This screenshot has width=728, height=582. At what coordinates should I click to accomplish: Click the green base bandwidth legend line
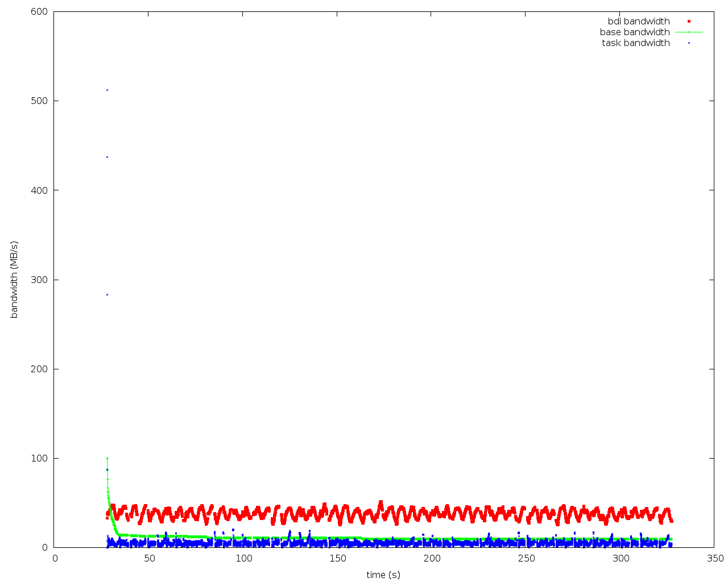[x=689, y=32]
